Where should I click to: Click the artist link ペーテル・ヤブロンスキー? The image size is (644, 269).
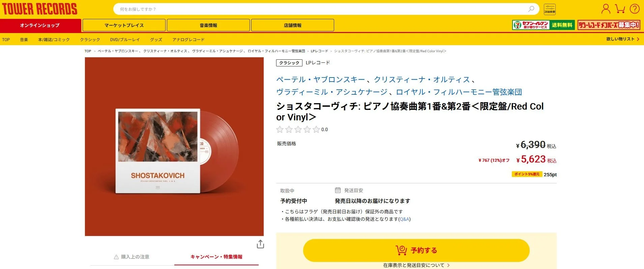coord(321,80)
